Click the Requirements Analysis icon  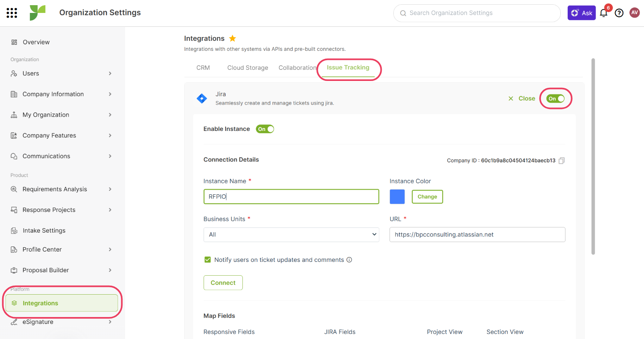(x=14, y=190)
